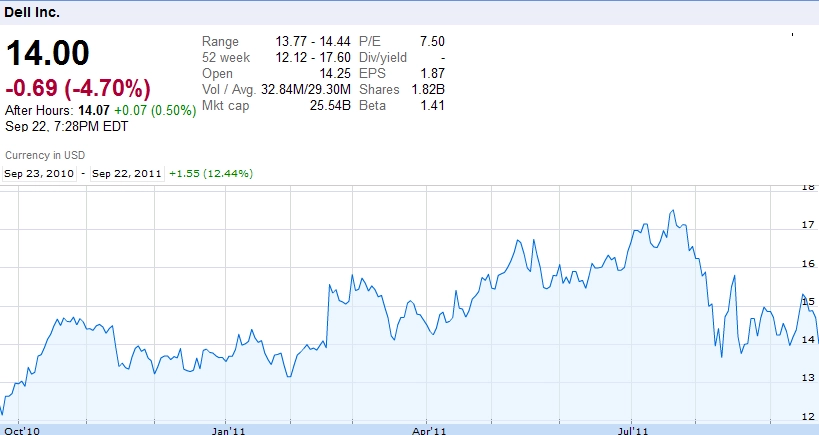The width and height of the screenshot is (819, 435).
Task: Click the Range label
Action: coord(220,42)
